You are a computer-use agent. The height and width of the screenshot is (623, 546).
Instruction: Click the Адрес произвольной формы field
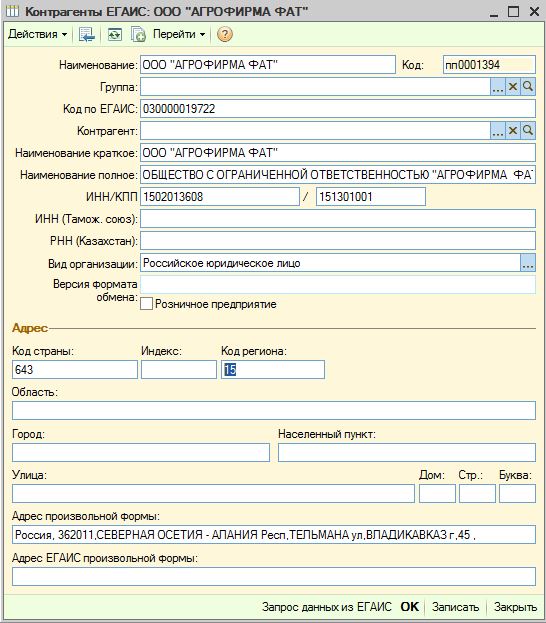click(x=274, y=535)
